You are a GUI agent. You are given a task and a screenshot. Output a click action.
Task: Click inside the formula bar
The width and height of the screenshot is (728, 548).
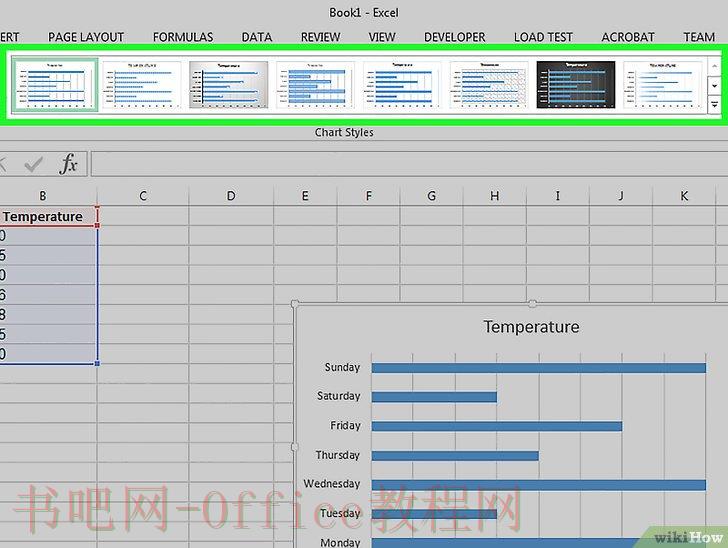(x=410, y=164)
